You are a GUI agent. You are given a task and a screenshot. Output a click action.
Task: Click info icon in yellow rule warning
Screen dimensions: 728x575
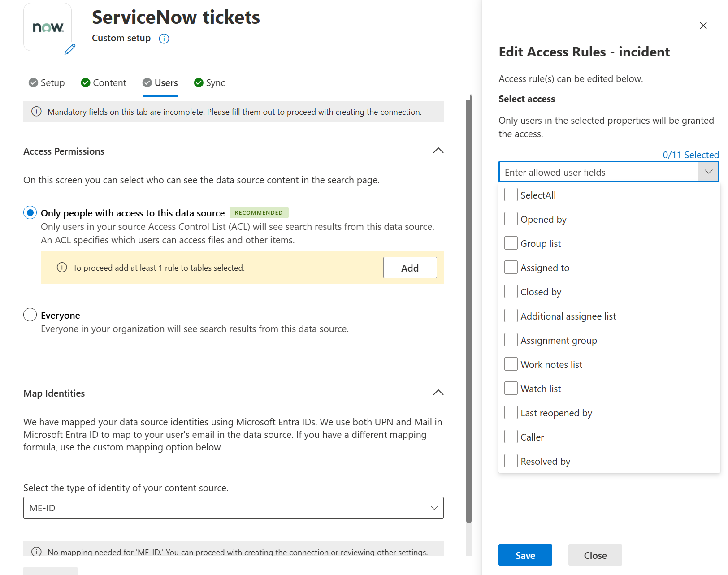(62, 268)
